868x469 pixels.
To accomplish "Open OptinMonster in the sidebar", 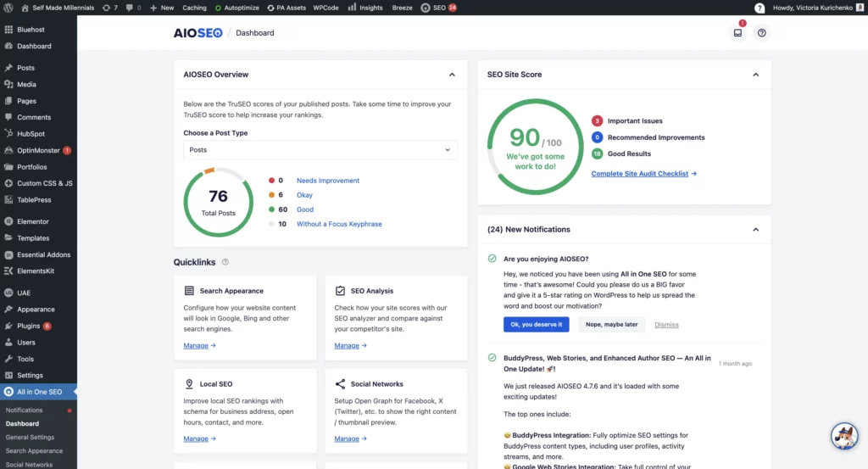I will click(x=38, y=150).
